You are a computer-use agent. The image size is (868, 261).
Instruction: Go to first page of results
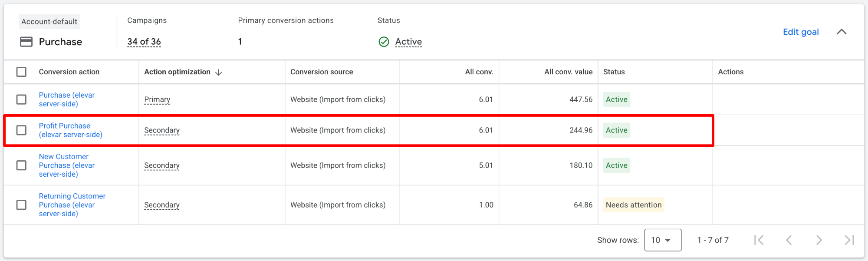pos(759,240)
